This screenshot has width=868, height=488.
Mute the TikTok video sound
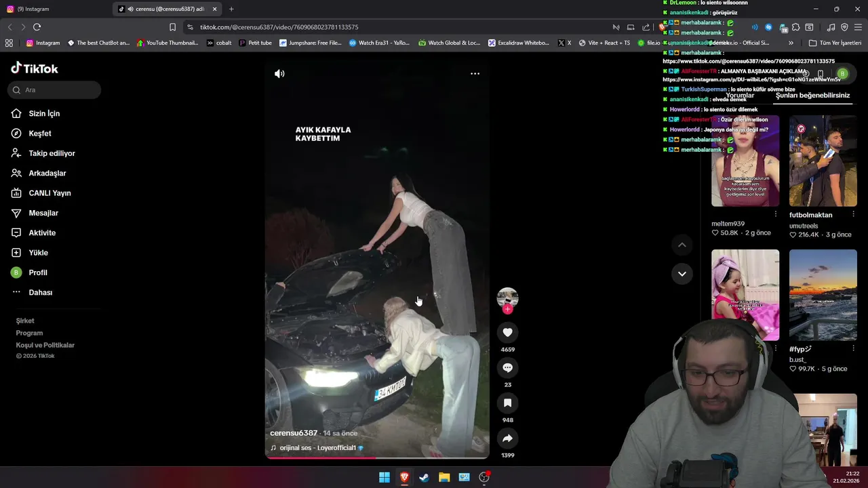pyautogui.click(x=279, y=74)
